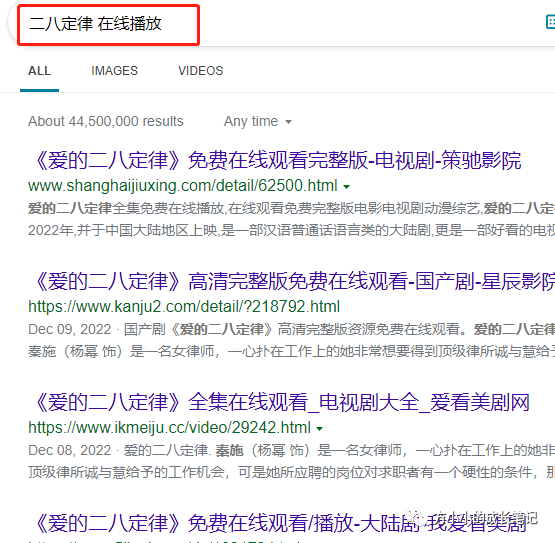Viewport: 555px width, 543px height.
Task: Open the 我爱看美剧 免费在线观看/播放 result title
Action: pos(281,523)
